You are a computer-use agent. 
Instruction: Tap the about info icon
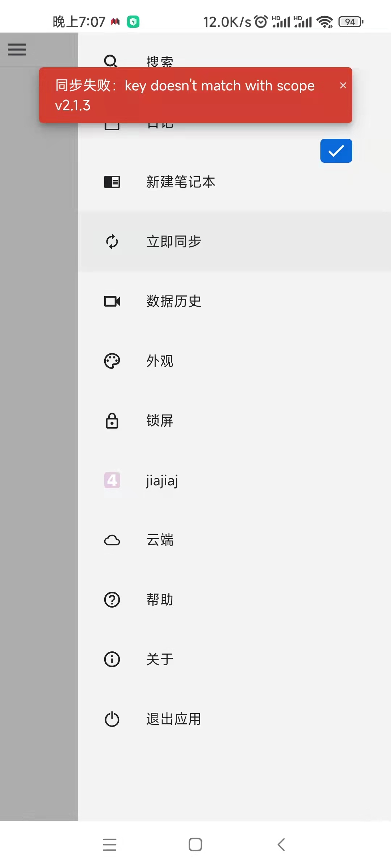tap(112, 659)
